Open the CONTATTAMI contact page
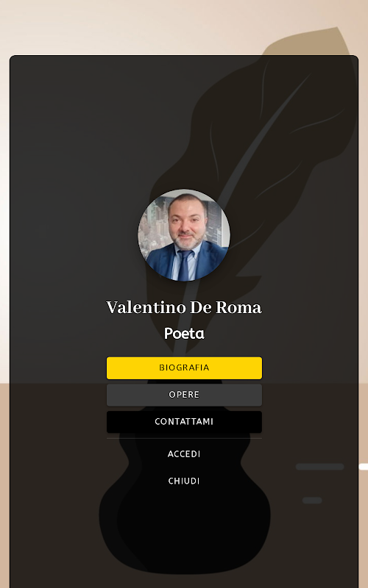The height and width of the screenshot is (588, 368). tap(184, 422)
